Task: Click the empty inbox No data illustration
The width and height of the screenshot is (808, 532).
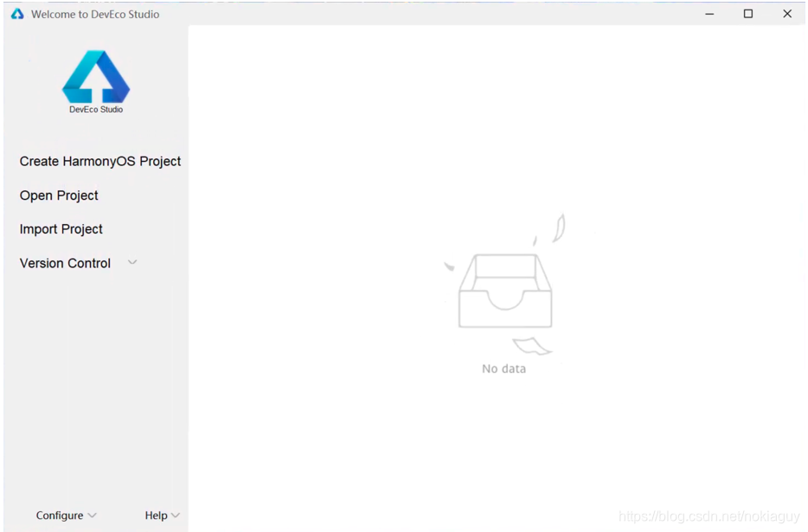Action: click(505, 285)
